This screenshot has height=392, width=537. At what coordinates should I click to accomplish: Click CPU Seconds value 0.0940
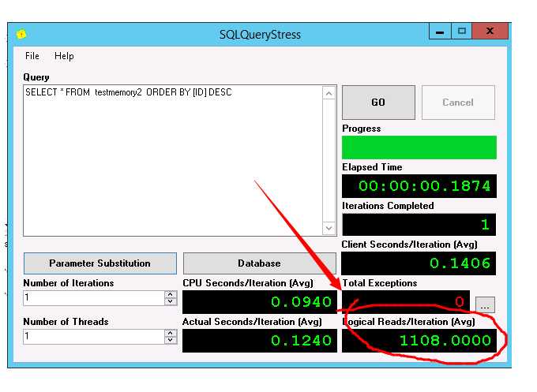[x=260, y=302]
